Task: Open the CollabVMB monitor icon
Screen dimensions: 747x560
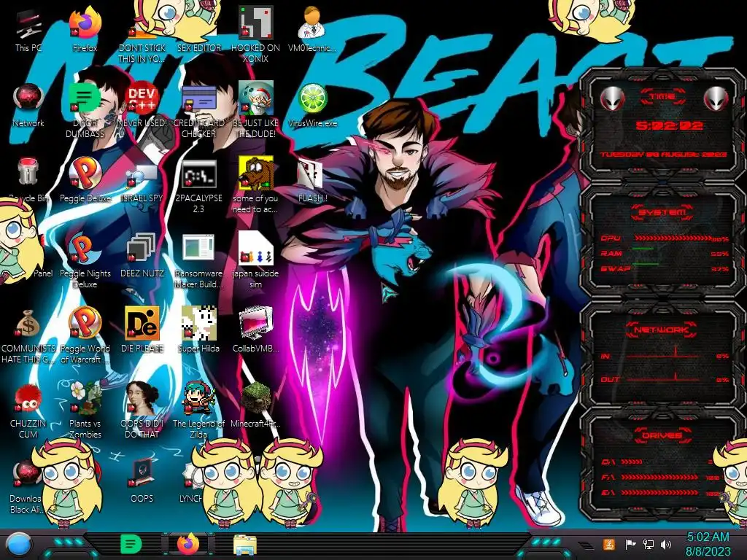Action: pos(256,324)
